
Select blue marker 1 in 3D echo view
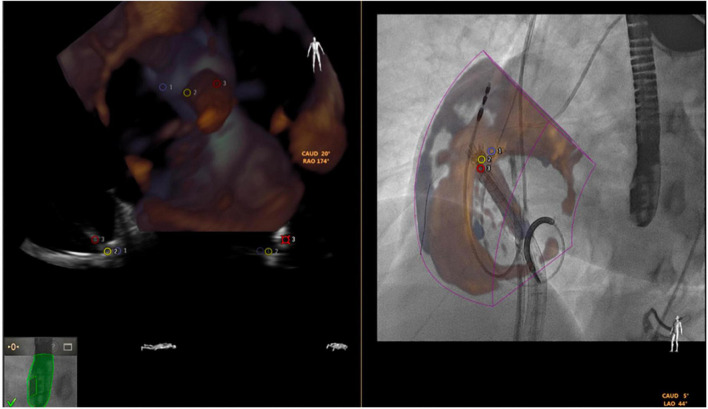click(x=163, y=87)
